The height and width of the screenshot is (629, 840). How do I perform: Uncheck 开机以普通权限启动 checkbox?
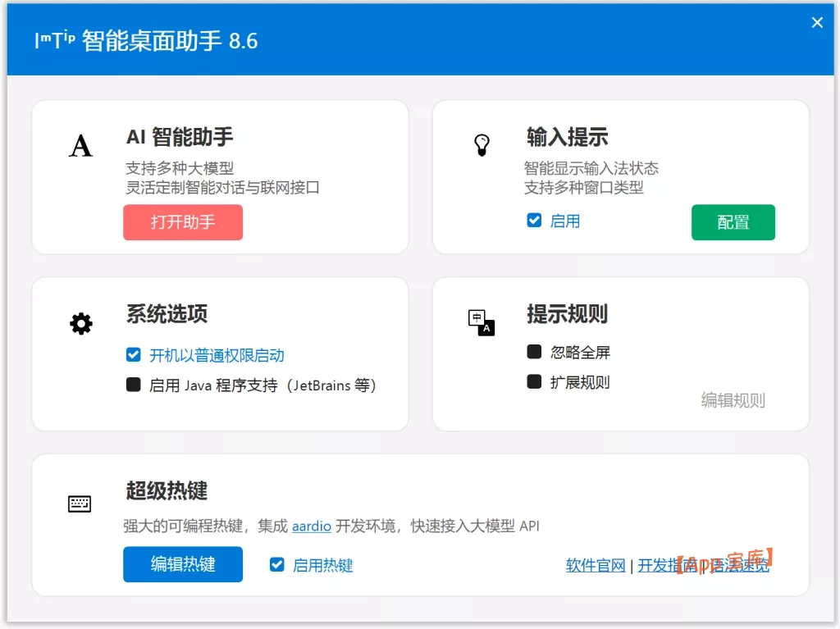coord(134,354)
